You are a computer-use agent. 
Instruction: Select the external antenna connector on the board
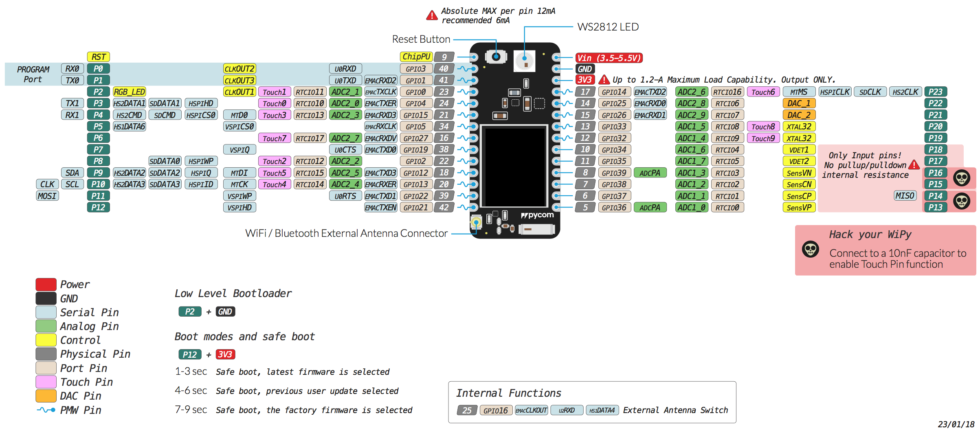point(476,222)
